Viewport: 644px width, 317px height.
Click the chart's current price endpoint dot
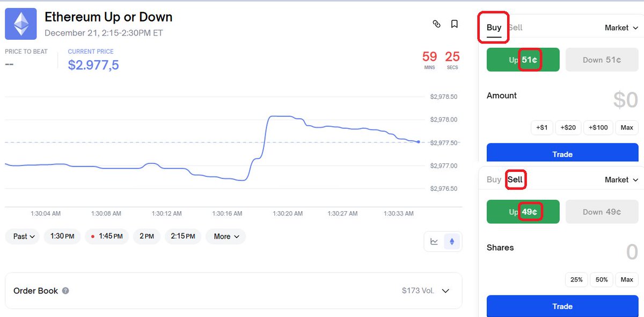[x=418, y=142]
